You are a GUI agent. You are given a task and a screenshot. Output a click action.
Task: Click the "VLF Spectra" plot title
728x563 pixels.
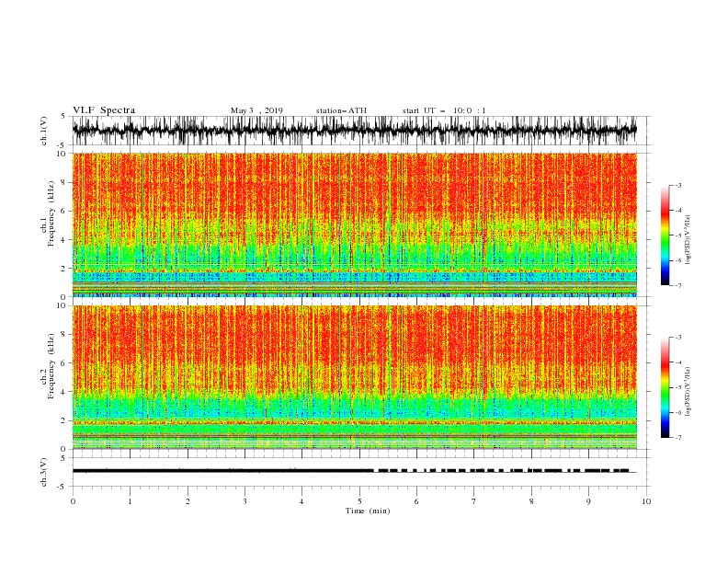pos(104,110)
